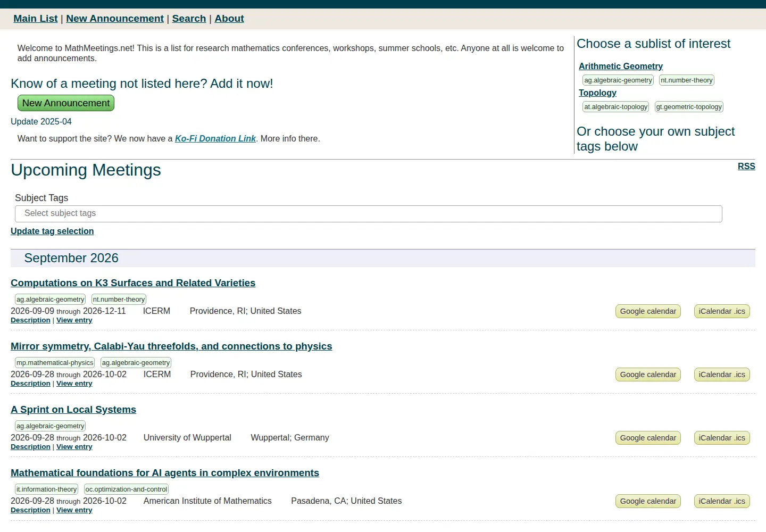Open Mirror symmetry, Calabi-Yau threefolds meeting
Image resolution: width=766 pixels, height=532 pixels.
click(x=171, y=346)
